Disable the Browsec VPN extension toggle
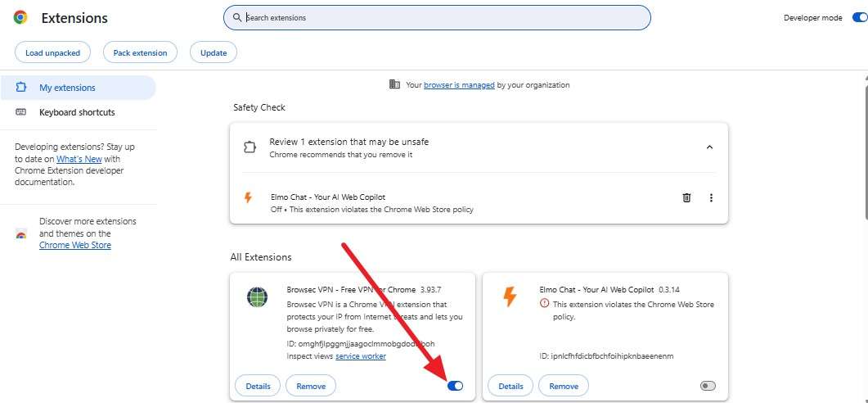The width and height of the screenshot is (868, 403). click(x=455, y=386)
